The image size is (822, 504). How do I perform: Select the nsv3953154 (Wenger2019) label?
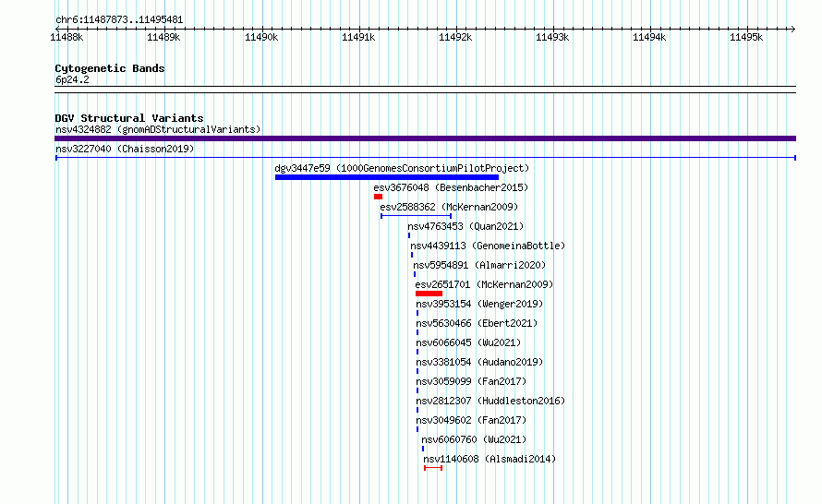click(x=479, y=304)
